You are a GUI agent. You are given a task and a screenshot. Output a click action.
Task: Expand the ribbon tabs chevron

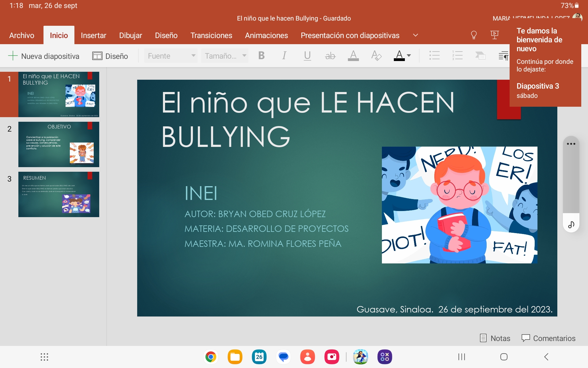[x=415, y=35]
